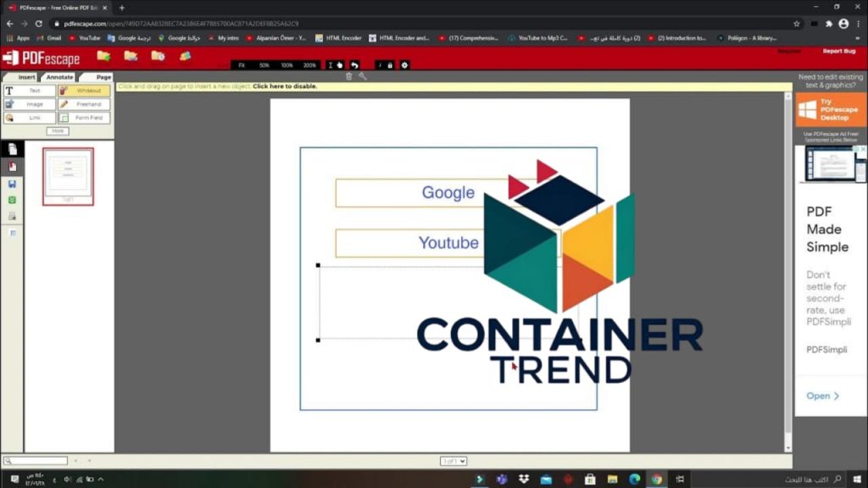Click the More button under insert tools
Image resolution: width=868 pixels, height=488 pixels.
tap(58, 131)
